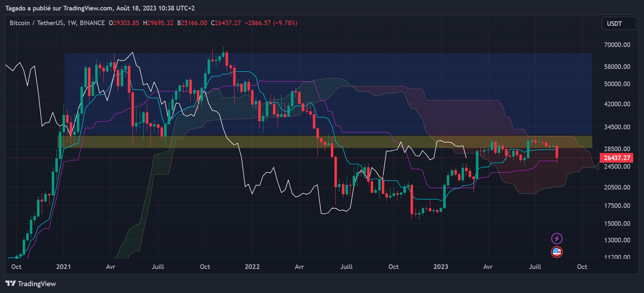Click the 24500.00 price axis label
Image resolution: width=644 pixels, height=293 pixels.
coord(617,167)
